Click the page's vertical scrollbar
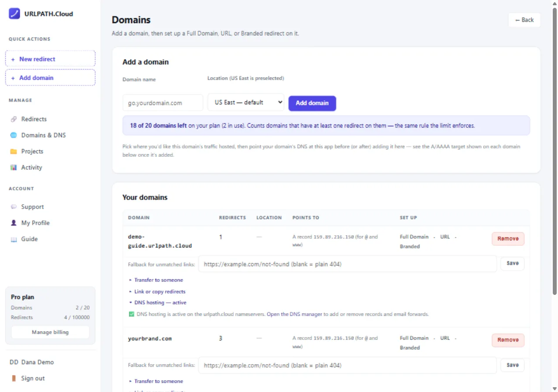The height and width of the screenshot is (392, 558). click(555, 151)
